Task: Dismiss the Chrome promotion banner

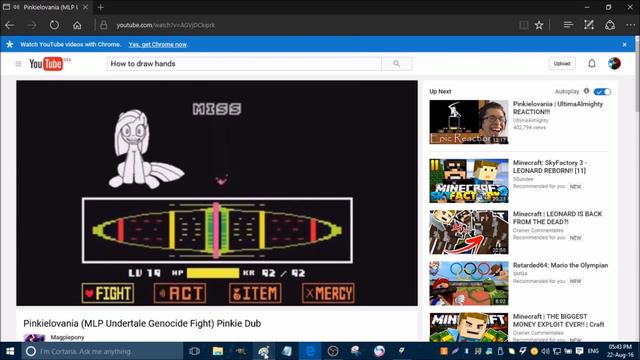Action: (x=624, y=44)
